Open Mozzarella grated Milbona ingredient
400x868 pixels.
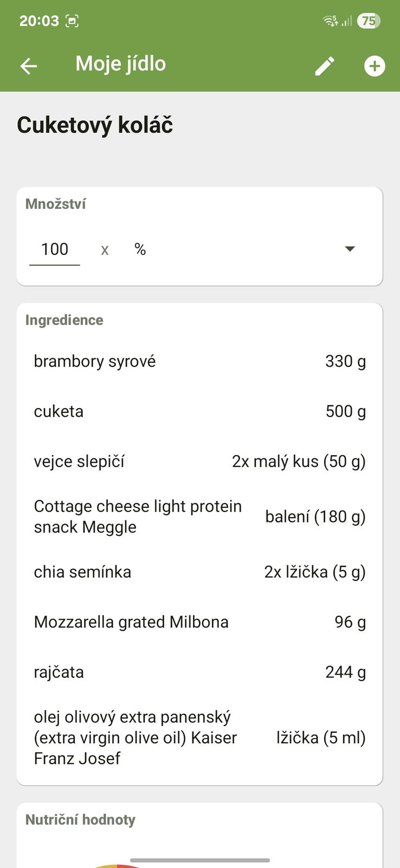(x=199, y=622)
